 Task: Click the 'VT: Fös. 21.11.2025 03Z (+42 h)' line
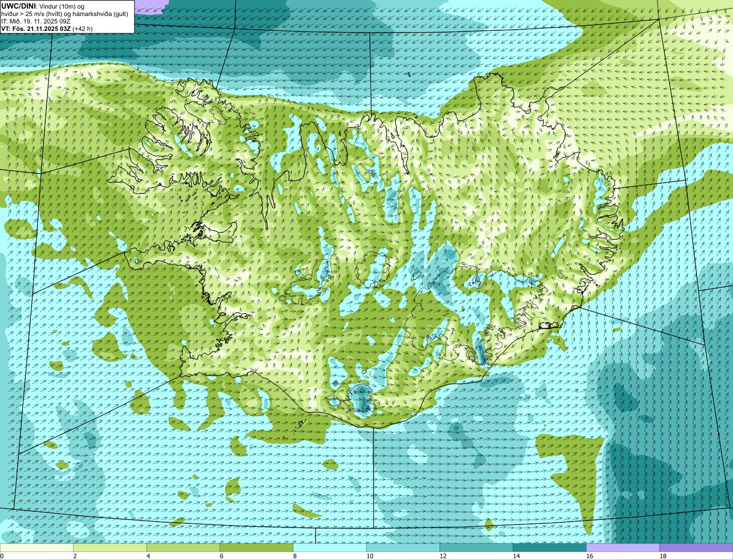pyautogui.click(x=47, y=28)
